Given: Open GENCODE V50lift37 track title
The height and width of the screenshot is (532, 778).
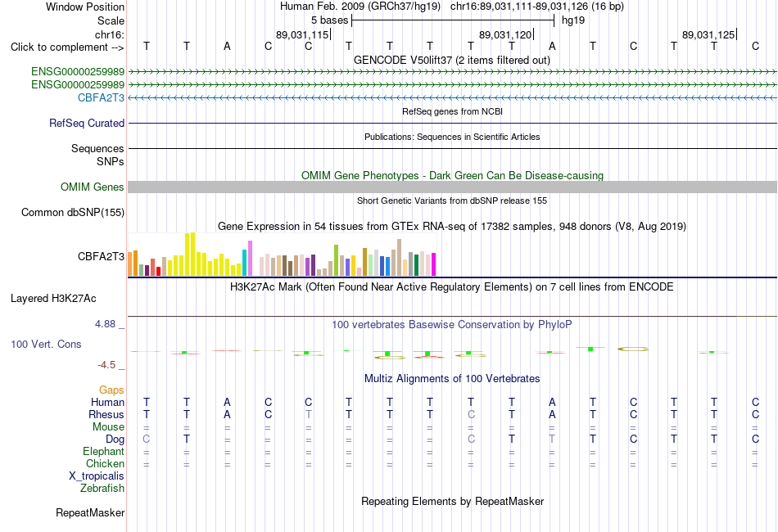Looking at the screenshot, I should (451, 60).
